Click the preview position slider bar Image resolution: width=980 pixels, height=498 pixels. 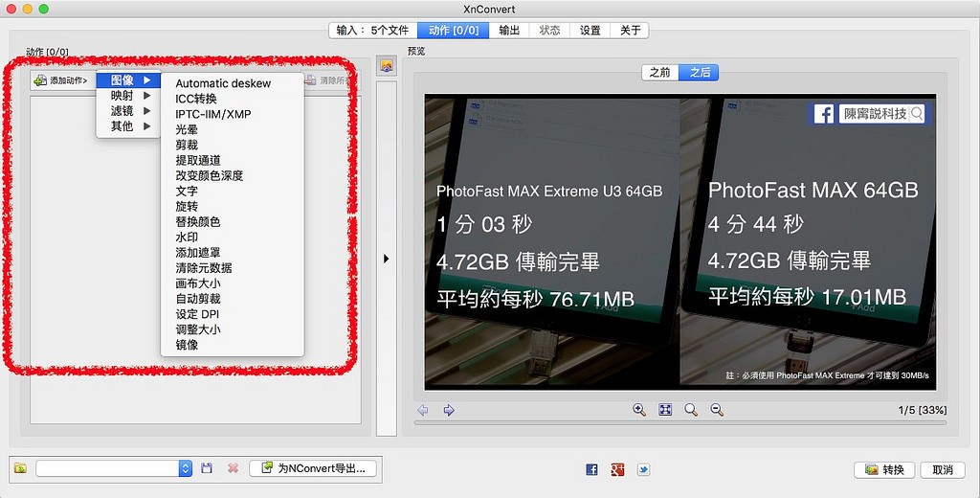pos(680,423)
